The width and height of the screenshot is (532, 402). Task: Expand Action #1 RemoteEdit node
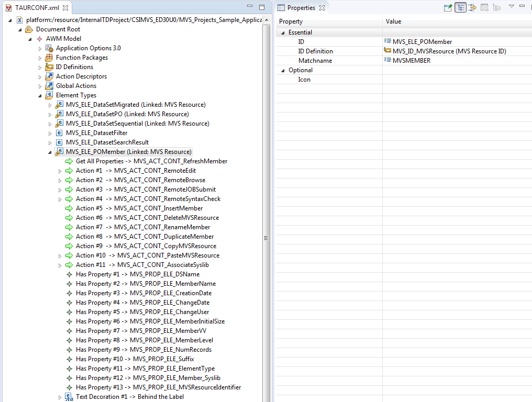(x=60, y=171)
